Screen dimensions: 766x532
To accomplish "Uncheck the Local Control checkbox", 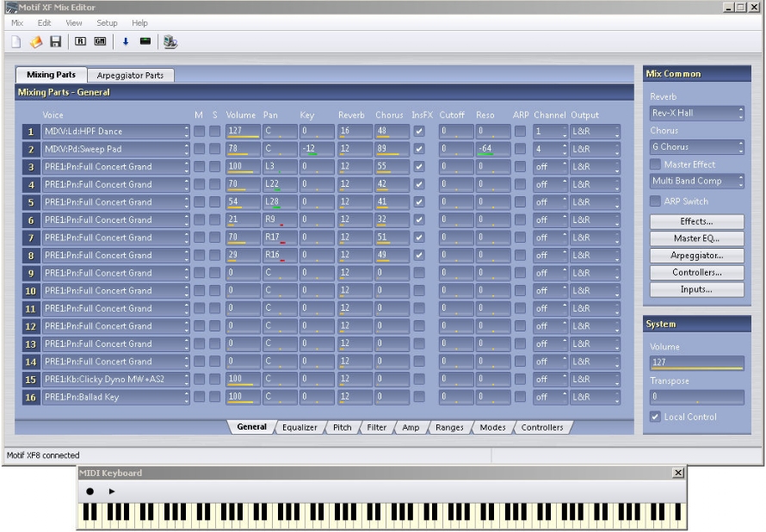I will (656, 417).
